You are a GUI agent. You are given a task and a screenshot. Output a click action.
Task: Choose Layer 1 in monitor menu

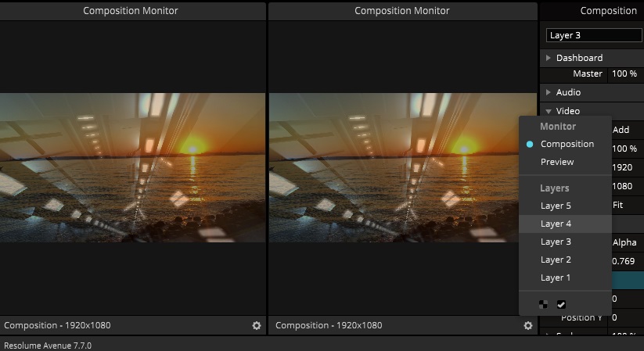click(x=565, y=278)
